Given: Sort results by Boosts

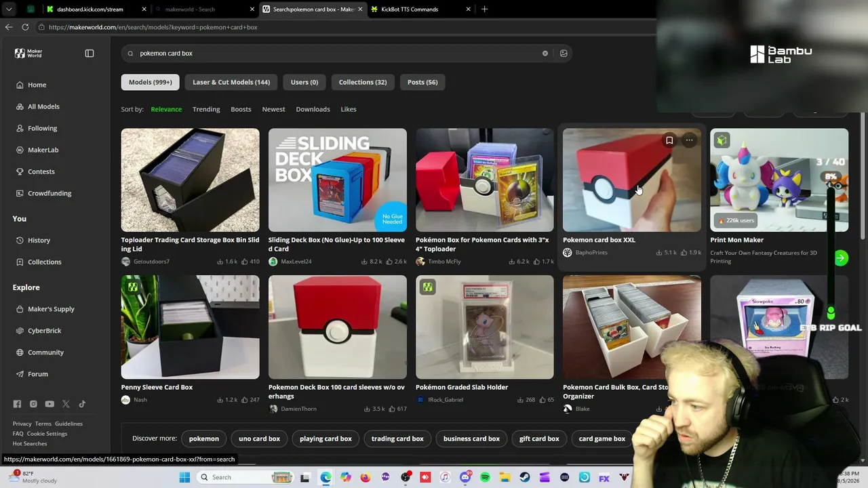Looking at the screenshot, I should (x=241, y=109).
